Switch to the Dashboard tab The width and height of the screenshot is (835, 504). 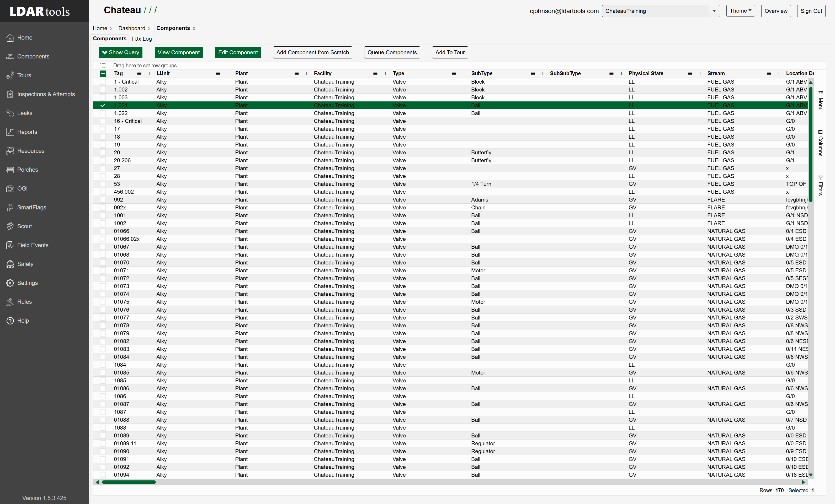point(132,28)
